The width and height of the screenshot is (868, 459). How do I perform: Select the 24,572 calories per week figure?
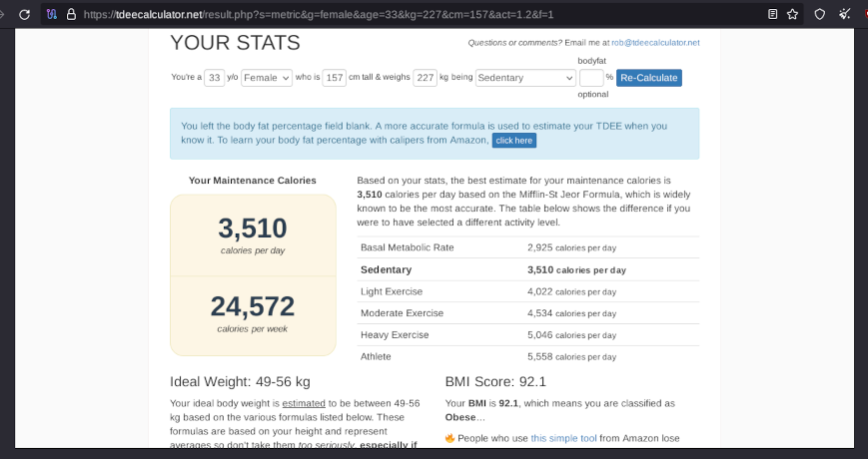[253, 306]
